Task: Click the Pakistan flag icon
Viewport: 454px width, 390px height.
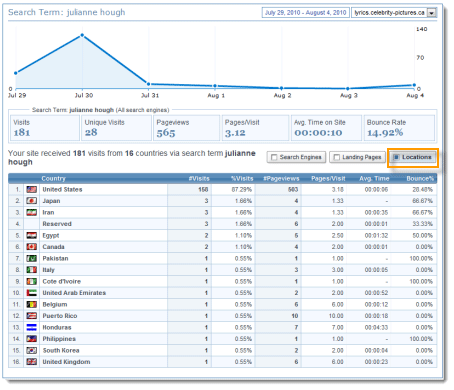Action: point(32,259)
